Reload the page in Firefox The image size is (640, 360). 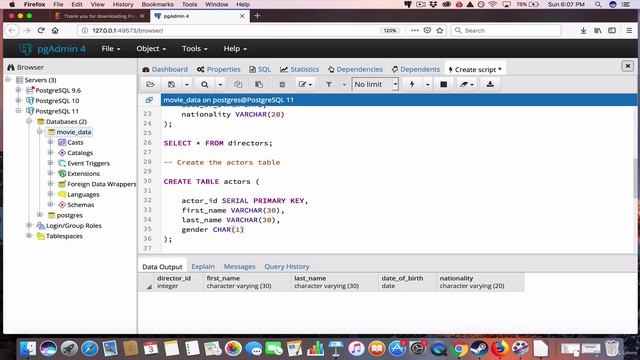coord(41,31)
